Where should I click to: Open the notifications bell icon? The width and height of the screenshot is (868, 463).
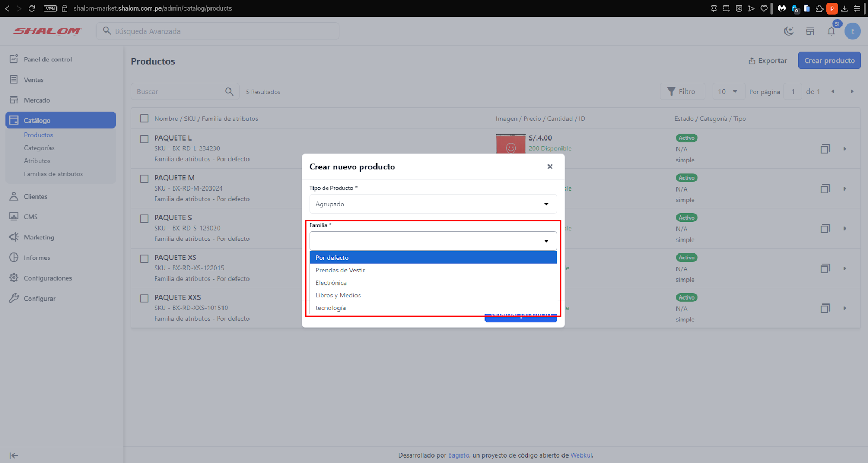click(x=831, y=31)
